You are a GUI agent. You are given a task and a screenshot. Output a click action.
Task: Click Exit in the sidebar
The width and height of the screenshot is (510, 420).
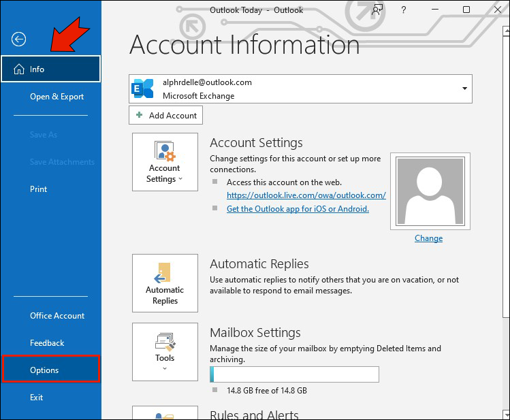click(x=37, y=398)
